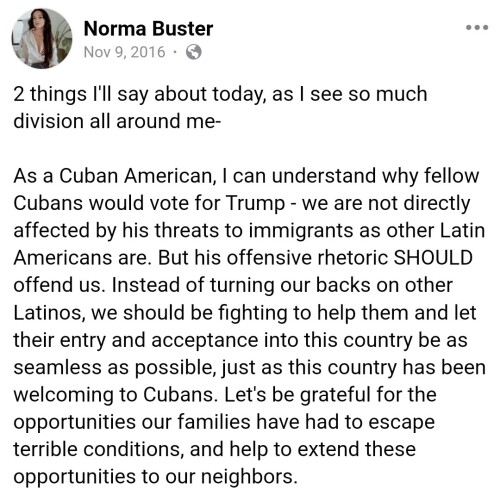Click the line starting "affected by his threats"
500x501 pixels.
[249, 231]
